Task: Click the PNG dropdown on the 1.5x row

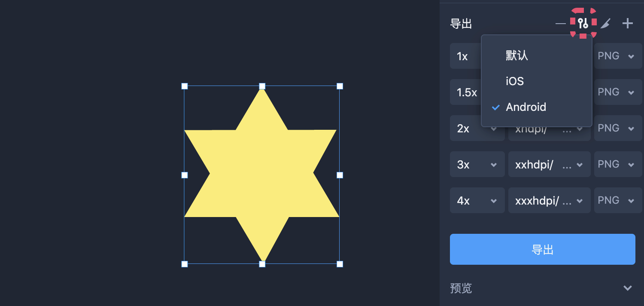Action: (617, 92)
